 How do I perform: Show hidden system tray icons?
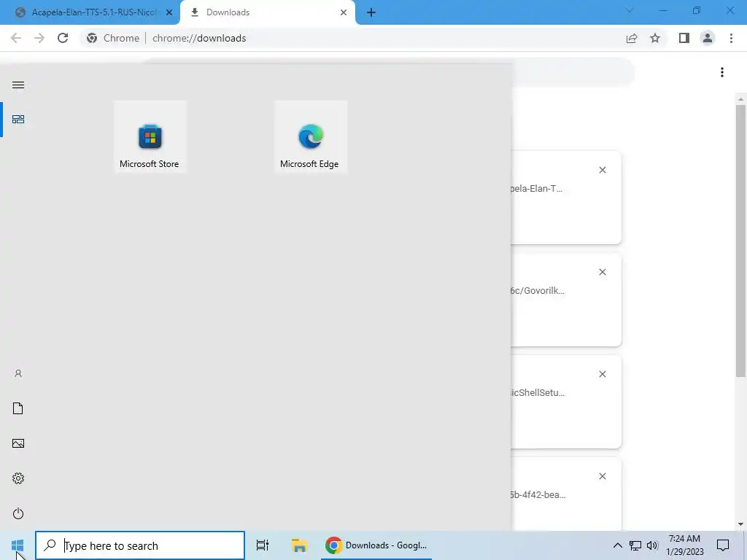click(617, 545)
